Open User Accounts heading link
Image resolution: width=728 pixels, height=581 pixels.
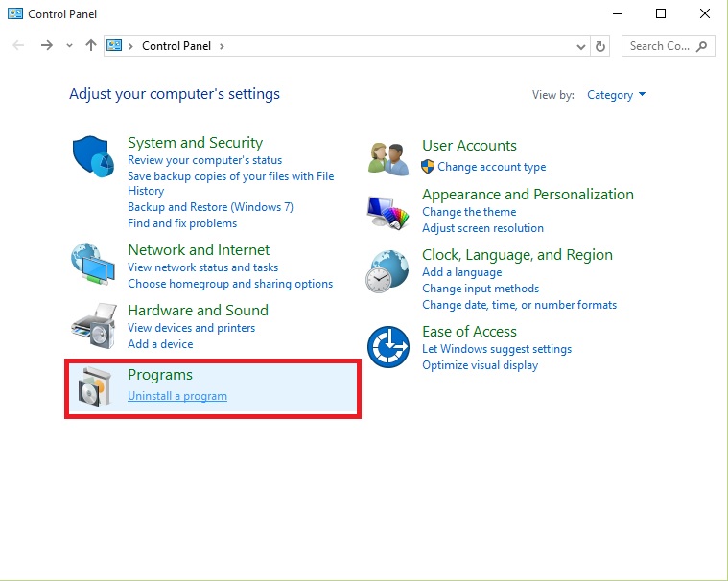[469, 146]
